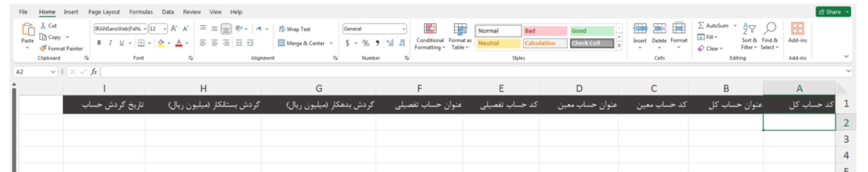Screen dimensions: 868x172
Task: Open the Name Box dropdown arrow
Action: tap(53, 72)
